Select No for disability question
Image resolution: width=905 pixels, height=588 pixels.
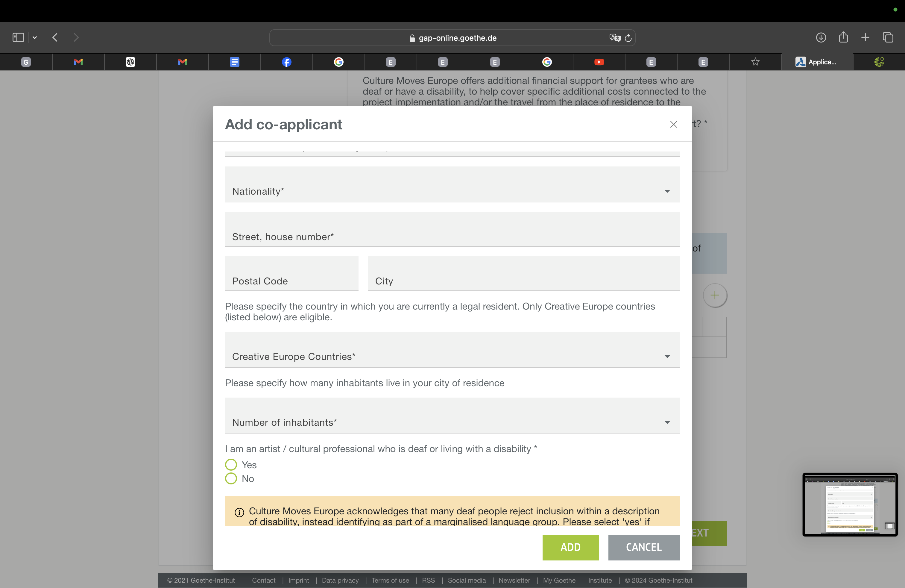231,478
